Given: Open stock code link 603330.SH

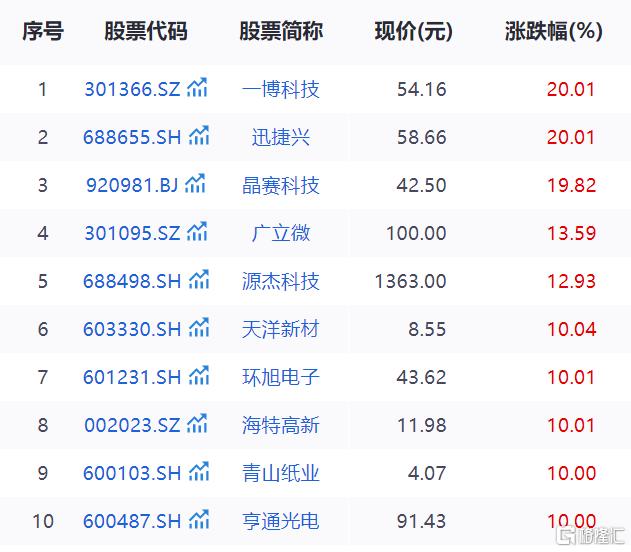Looking at the screenshot, I should [x=132, y=329].
